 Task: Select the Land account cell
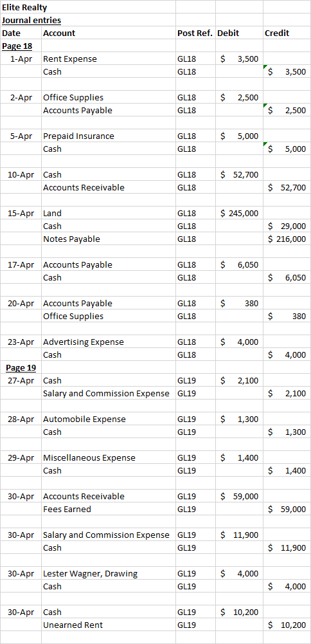tap(109, 213)
